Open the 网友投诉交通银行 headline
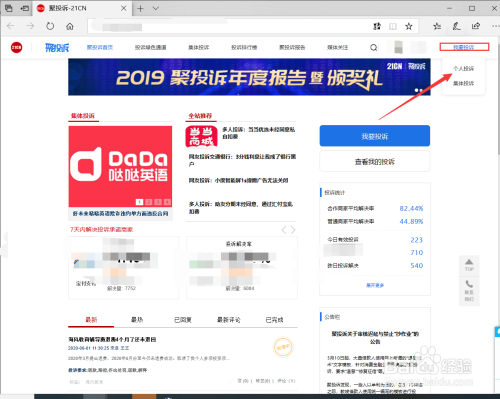 pyautogui.click(x=242, y=160)
